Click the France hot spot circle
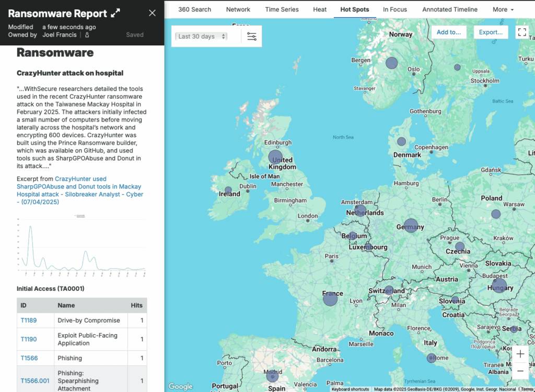This screenshot has height=392, width=535. tap(330, 299)
